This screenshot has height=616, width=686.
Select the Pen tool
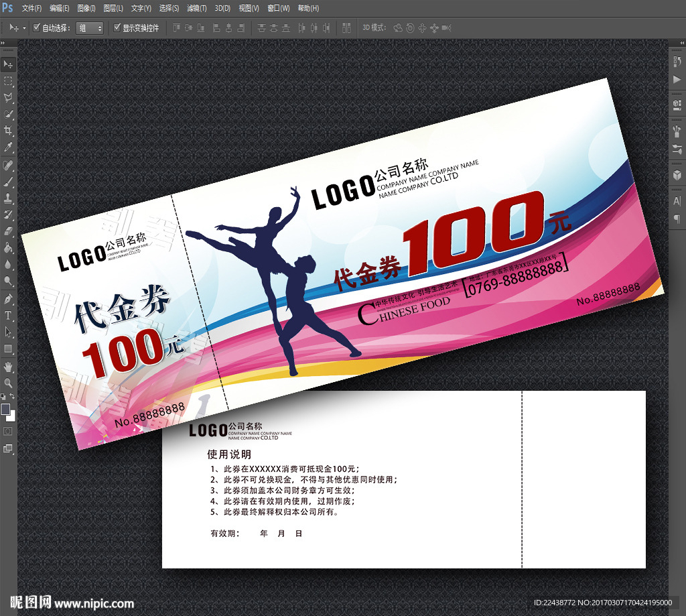[x=8, y=299]
